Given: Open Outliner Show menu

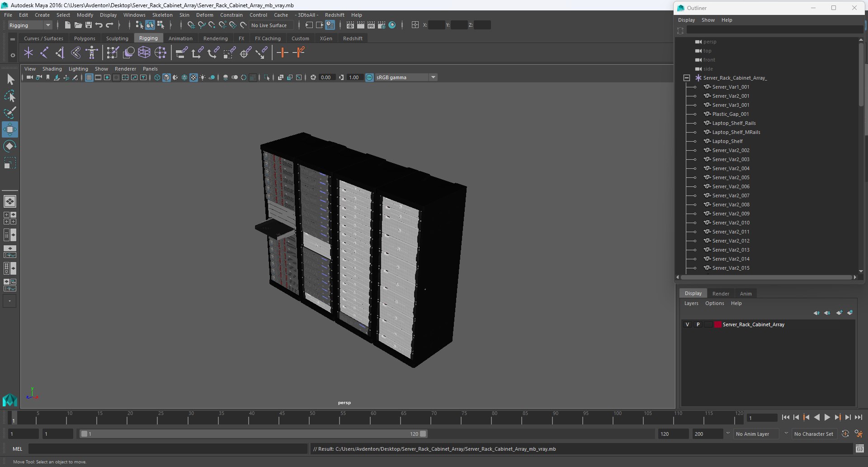Looking at the screenshot, I should [x=708, y=20].
